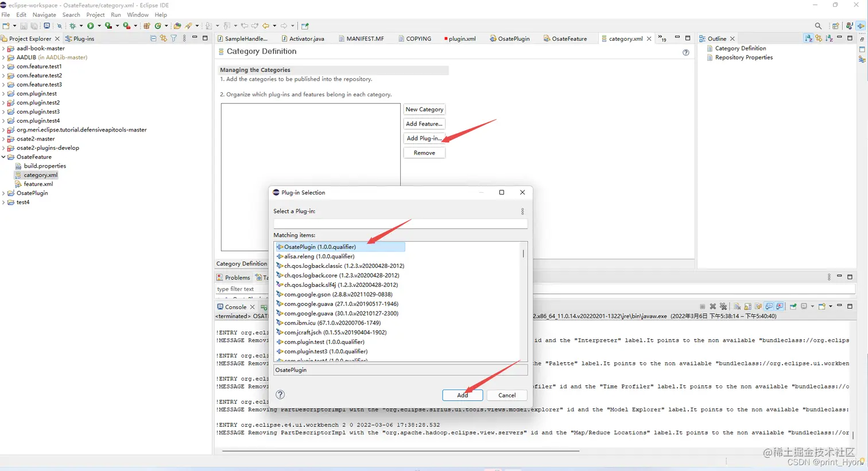Expand the osate2-master project
This screenshot has height=471, width=868.
3,139
